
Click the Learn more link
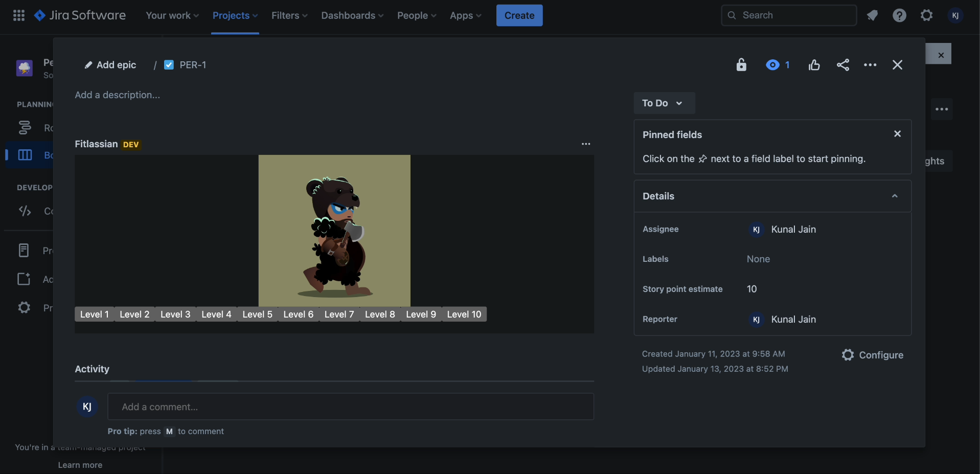click(x=80, y=465)
